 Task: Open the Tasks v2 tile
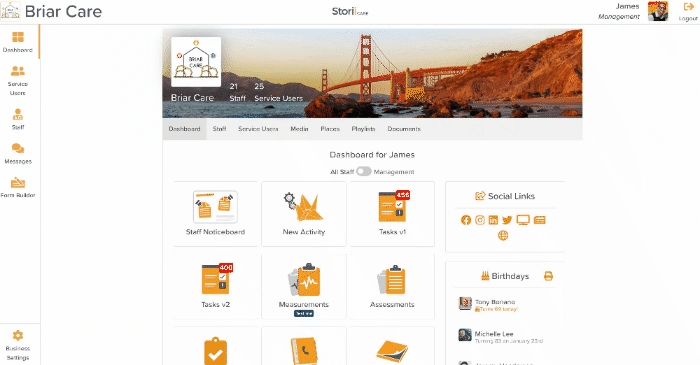(216, 287)
